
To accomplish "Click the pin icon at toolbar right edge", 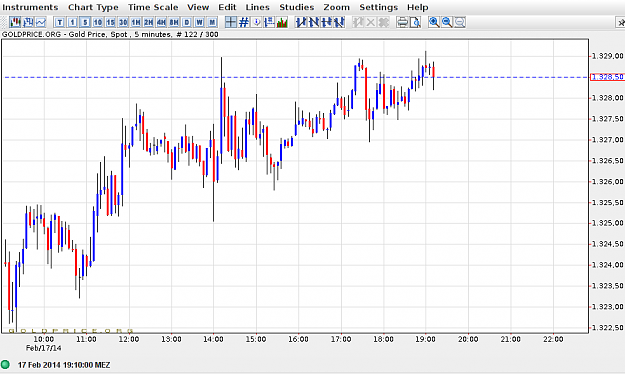I will coord(620,23).
